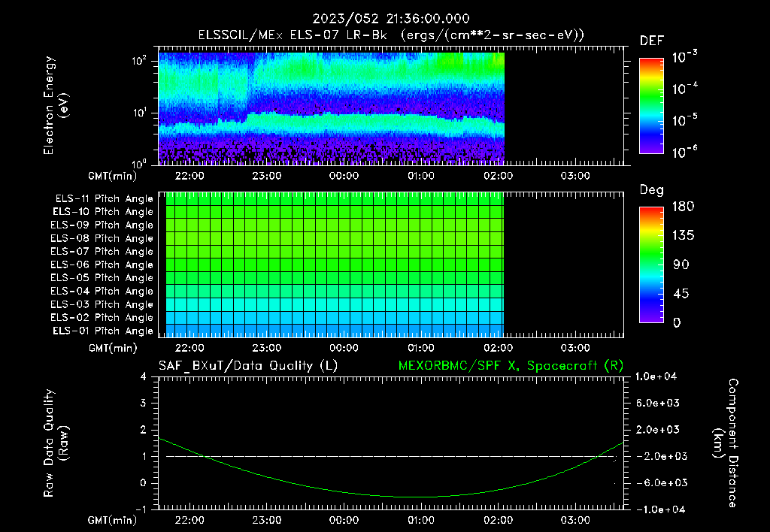Select the Electron Energy (eV) axis label
The image size is (770, 532).
point(56,105)
